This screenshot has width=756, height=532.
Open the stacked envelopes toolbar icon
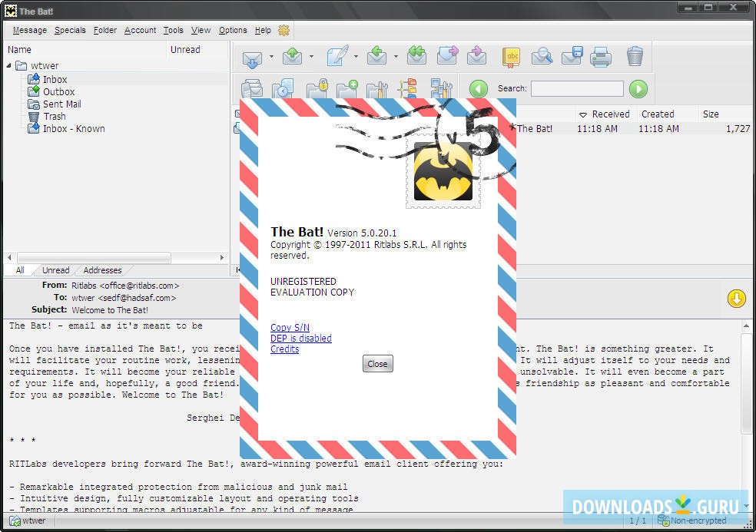click(252, 89)
